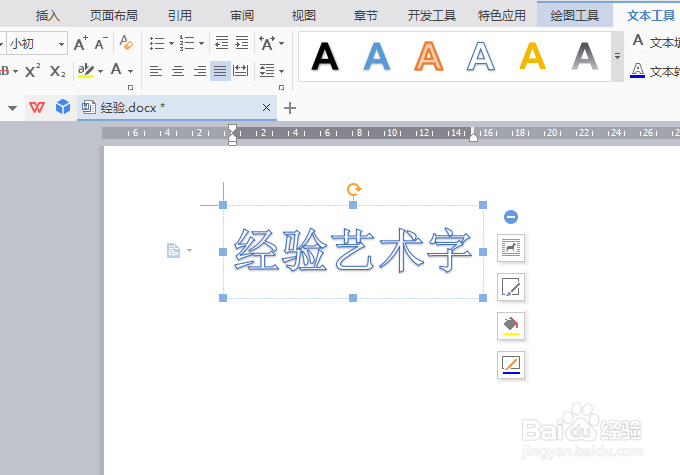Screen dimensions: 680x475
Task: Open the change text case icon
Action: tap(267, 43)
